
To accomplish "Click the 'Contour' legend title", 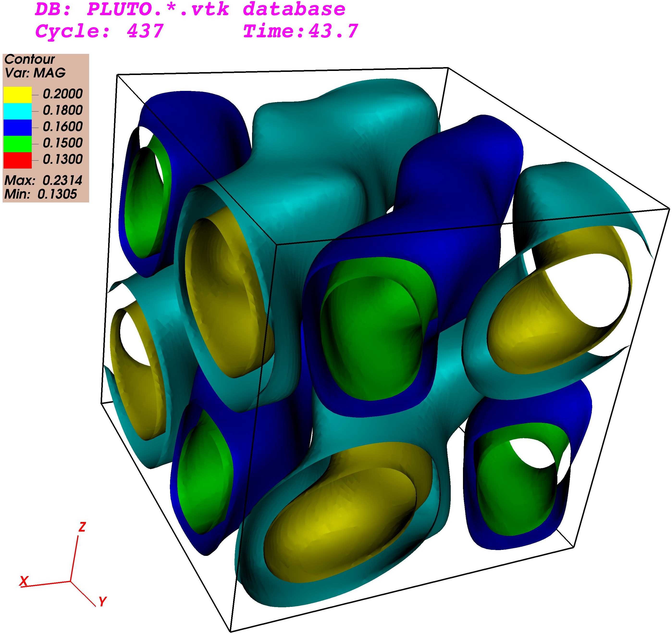I will (29, 60).
